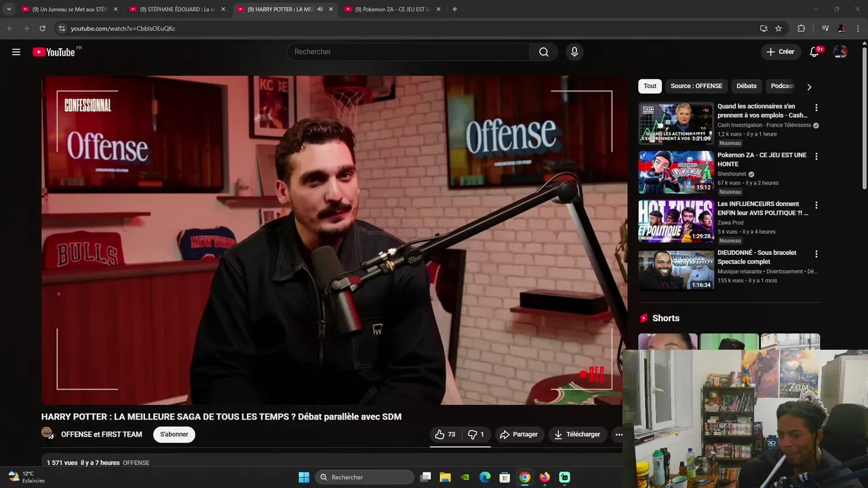
Task: View site information icon in address bar
Action: (62, 28)
